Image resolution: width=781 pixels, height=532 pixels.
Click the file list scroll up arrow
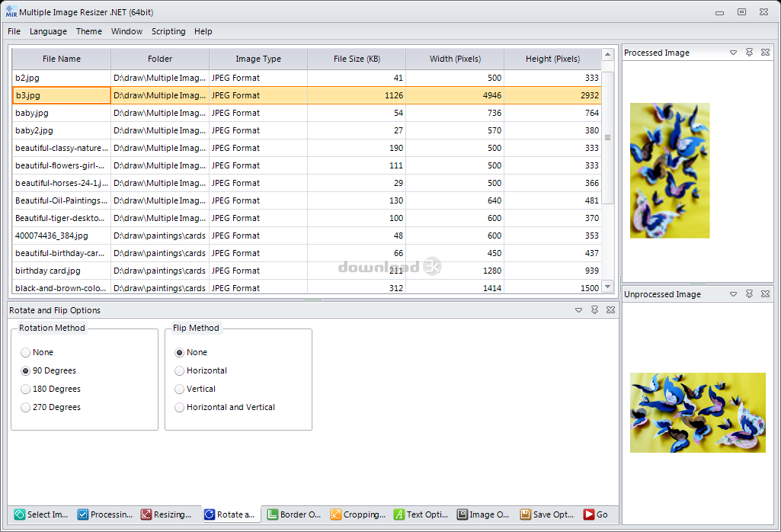click(x=608, y=54)
